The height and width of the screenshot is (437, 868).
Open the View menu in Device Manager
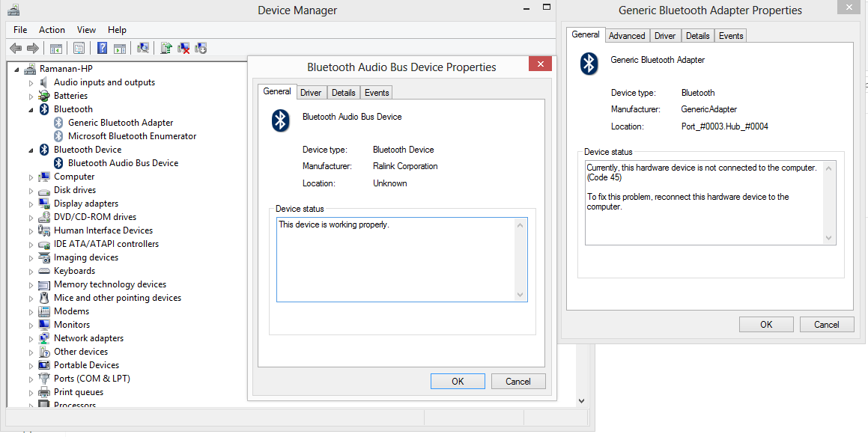pyautogui.click(x=86, y=30)
